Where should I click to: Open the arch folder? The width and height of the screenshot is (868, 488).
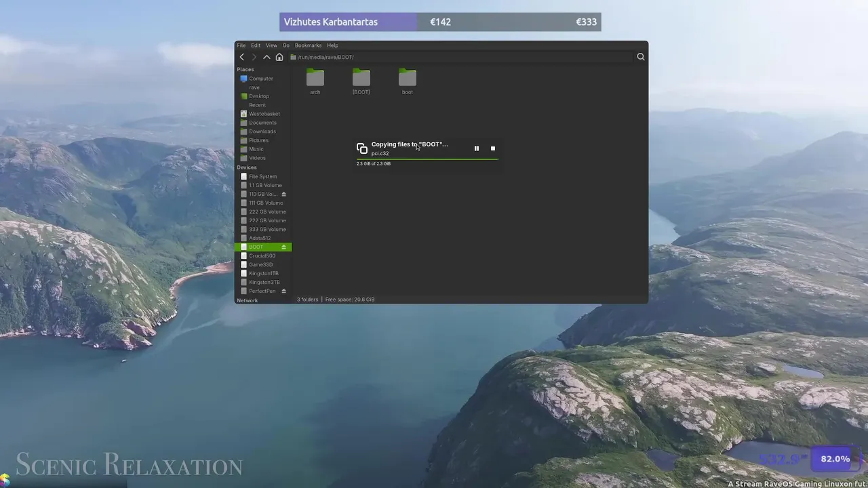[315, 81]
